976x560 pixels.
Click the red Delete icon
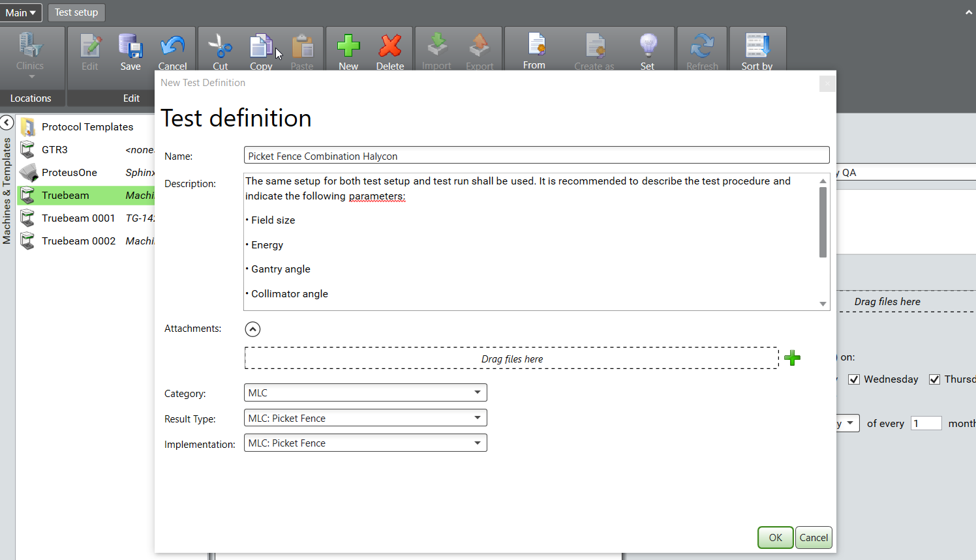click(390, 47)
